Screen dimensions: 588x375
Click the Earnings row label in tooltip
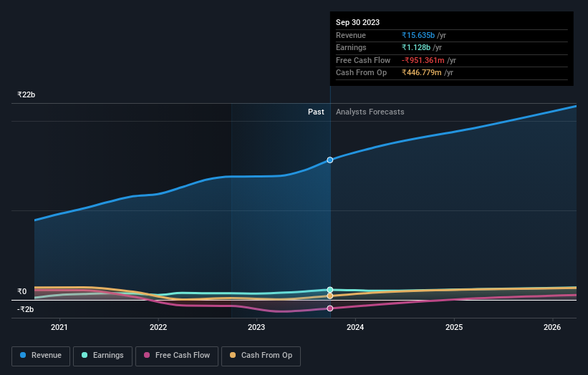[351, 47]
